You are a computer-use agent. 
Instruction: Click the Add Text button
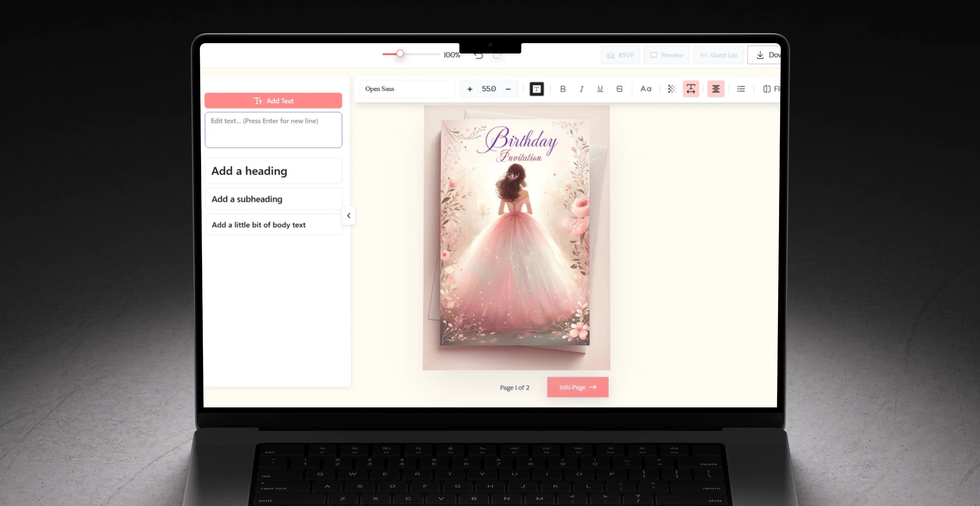click(273, 101)
